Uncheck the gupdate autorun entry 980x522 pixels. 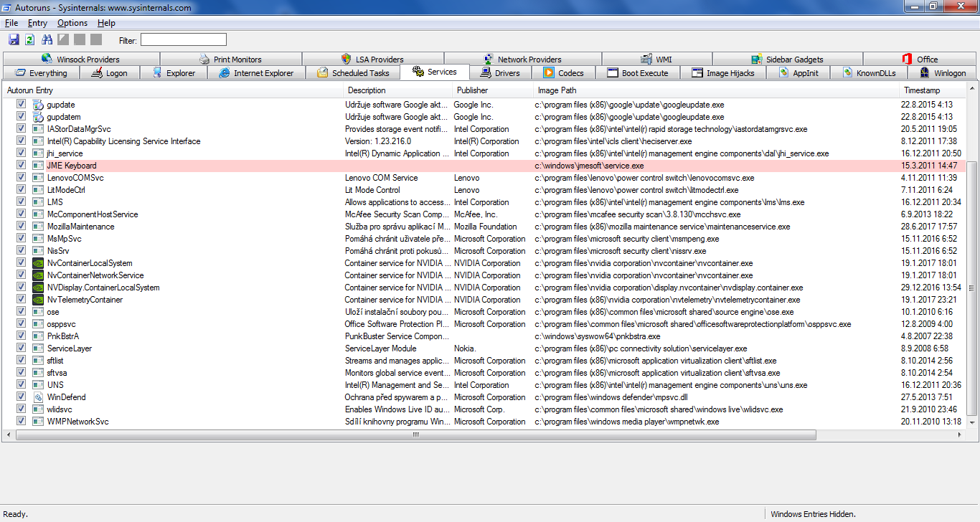(x=21, y=105)
